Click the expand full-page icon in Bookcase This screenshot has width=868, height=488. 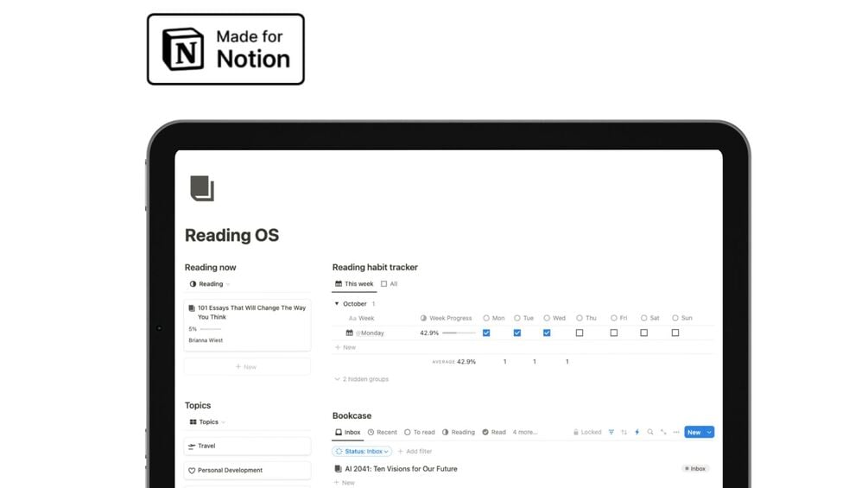tap(663, 432)
